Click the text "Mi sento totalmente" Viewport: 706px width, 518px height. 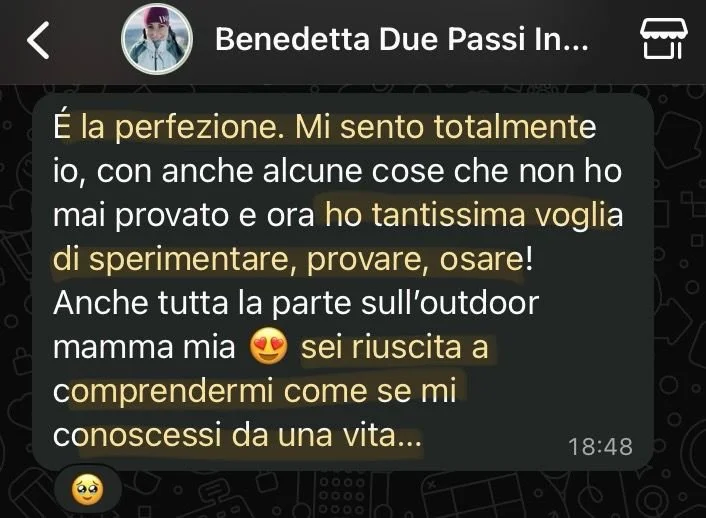pos(445,127)
